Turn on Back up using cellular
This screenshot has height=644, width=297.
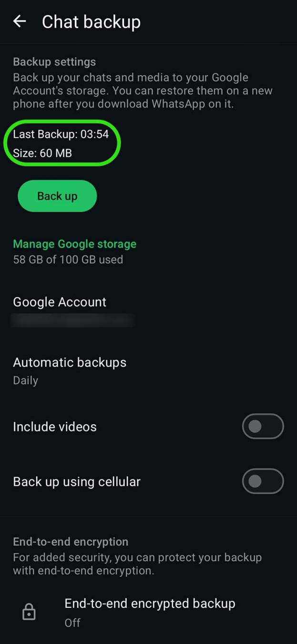tap(263, 481)
